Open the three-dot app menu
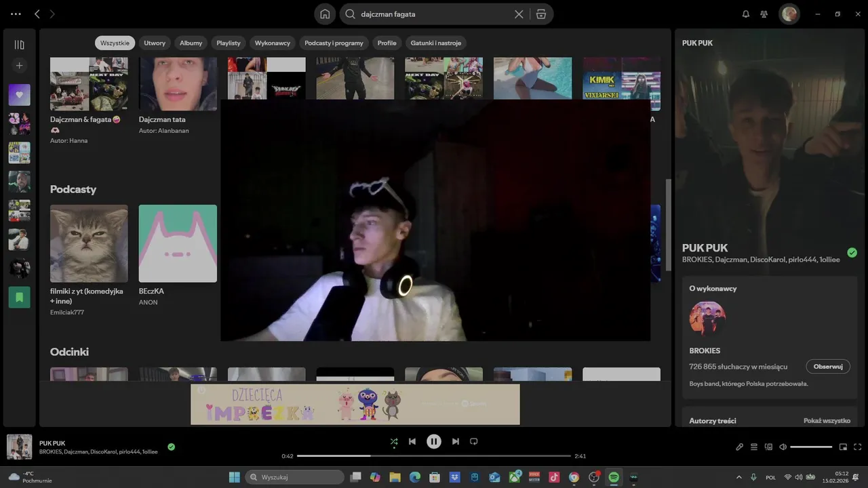The width and height of the screenshot is (868, 488). pyautogui.click(x=16, y=14)
